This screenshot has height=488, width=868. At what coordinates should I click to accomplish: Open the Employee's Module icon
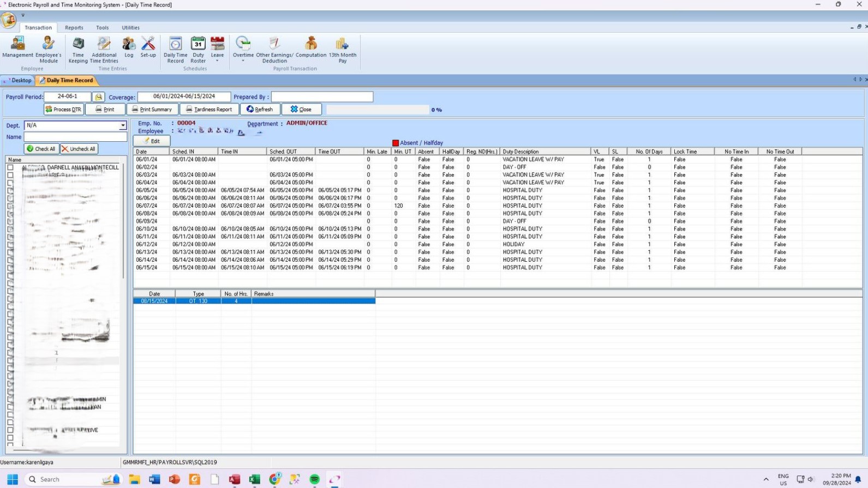click(48, 50)
